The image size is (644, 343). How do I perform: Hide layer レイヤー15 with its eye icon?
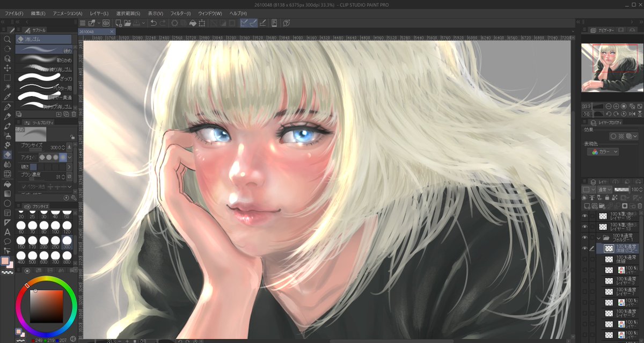(x=585, y=215)
